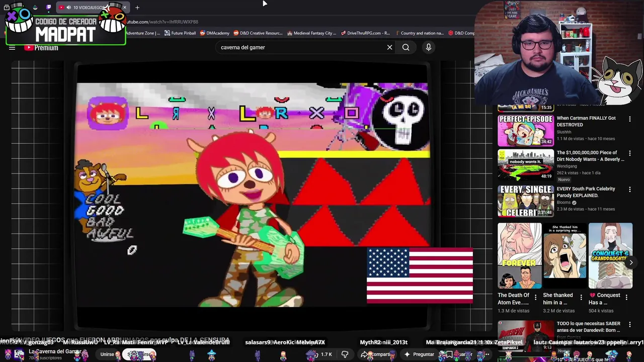
Task: Open title The $1,000,000,000 Piece of Dirt
Action: [x=590, y=156]
